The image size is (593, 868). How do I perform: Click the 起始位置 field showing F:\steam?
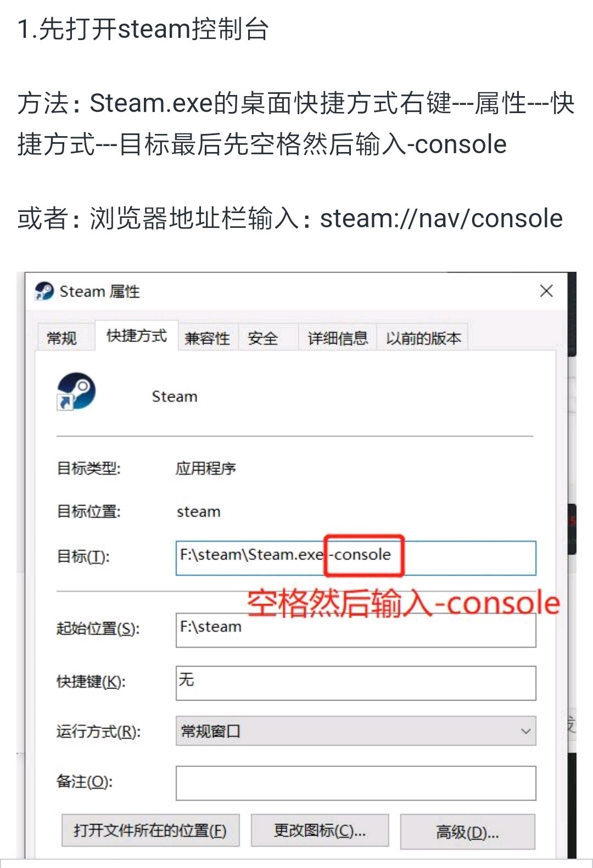coord(356,630)
